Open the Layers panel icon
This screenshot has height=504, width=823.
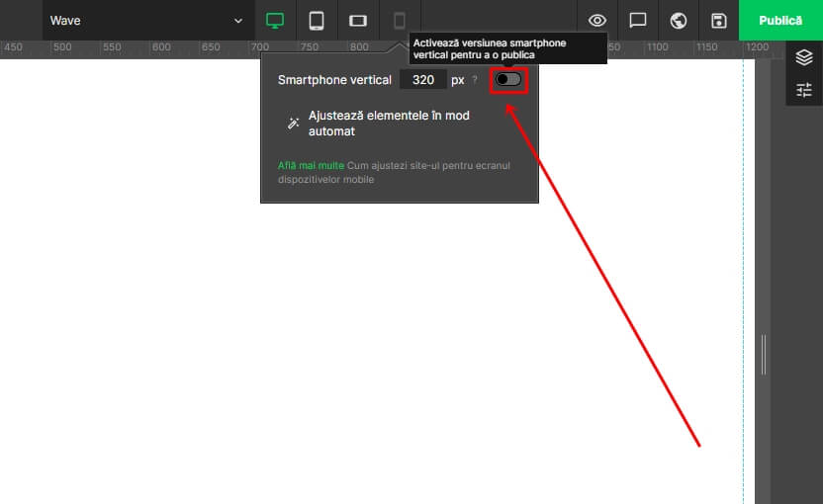(x=804, y=57)
